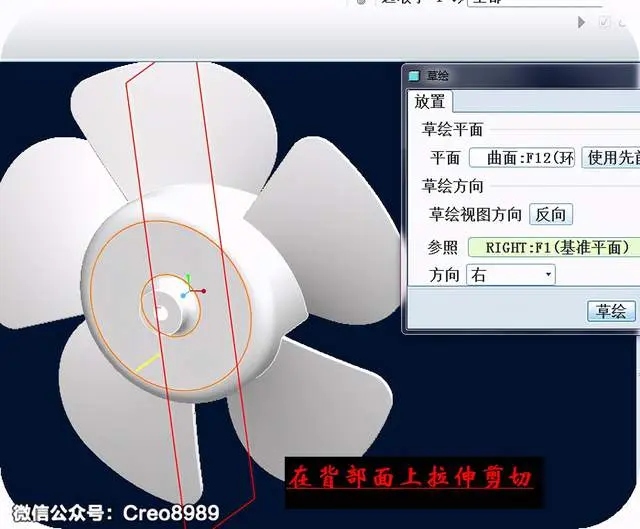Select the blue origin point of the coordinate triad
This screenshot has height=529, width=640.
[x=183, y=295]
